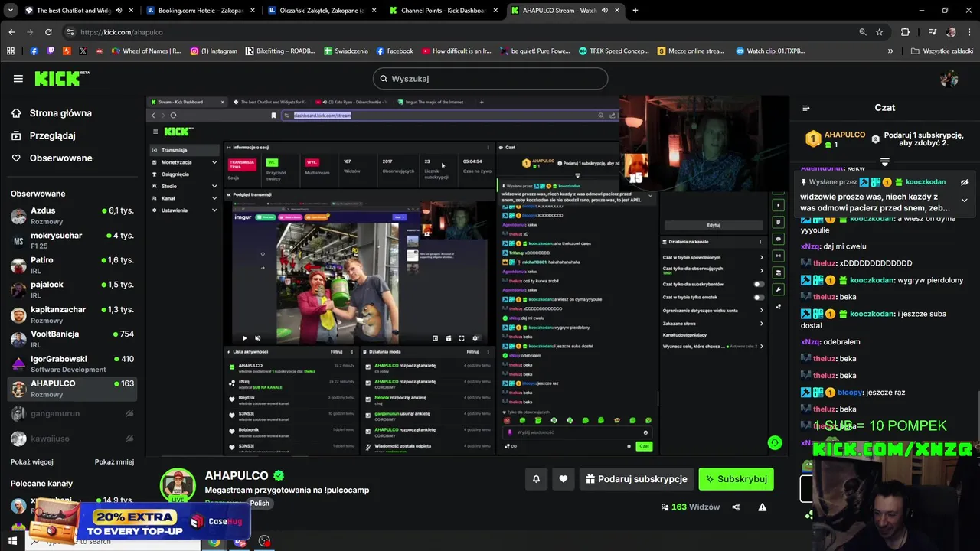Click the zoom magnifier in address bar

(863, 32)
